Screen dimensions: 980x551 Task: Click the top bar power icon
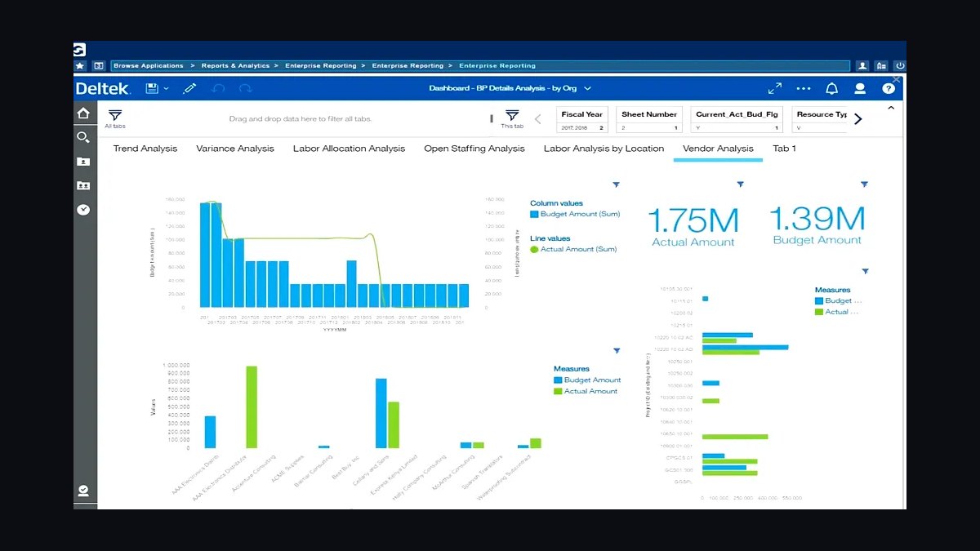(x=900, y=65)
